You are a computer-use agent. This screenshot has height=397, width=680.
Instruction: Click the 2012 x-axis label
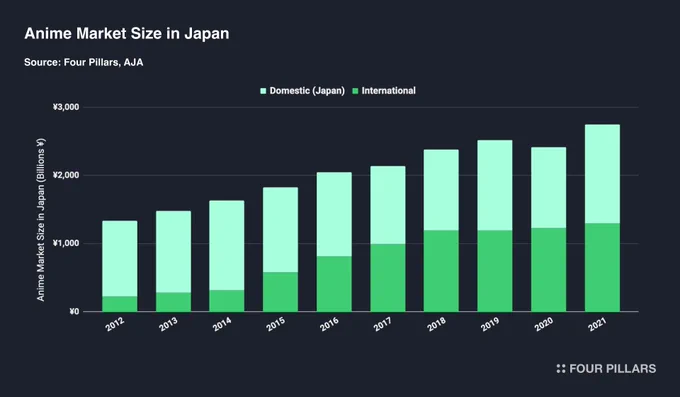(114, 324)
